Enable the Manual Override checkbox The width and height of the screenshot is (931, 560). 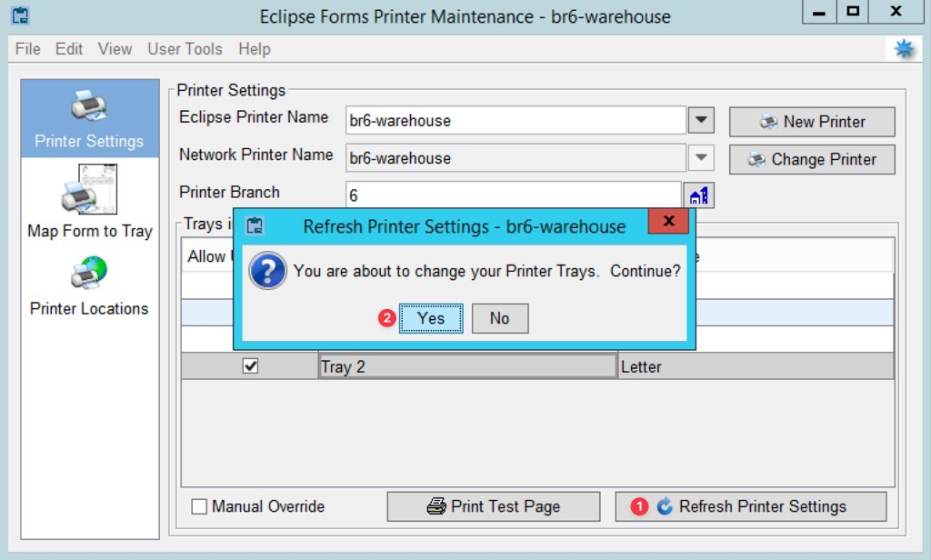coord(199,506)
